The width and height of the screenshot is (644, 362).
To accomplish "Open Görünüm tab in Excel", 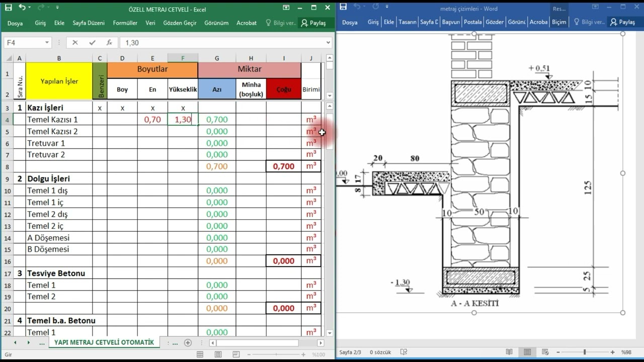I will [x=216, y=23].
